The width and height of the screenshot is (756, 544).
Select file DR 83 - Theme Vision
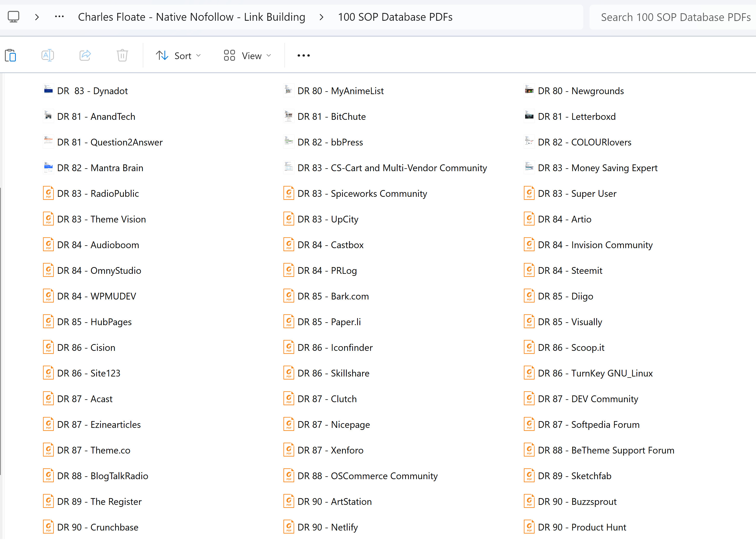point(95,219)
